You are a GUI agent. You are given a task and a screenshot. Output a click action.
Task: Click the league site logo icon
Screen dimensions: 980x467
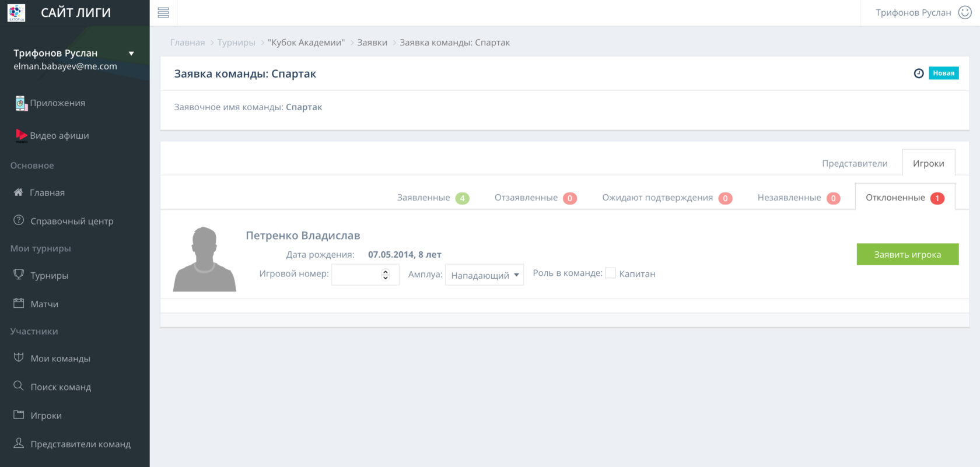coord(16,12)
